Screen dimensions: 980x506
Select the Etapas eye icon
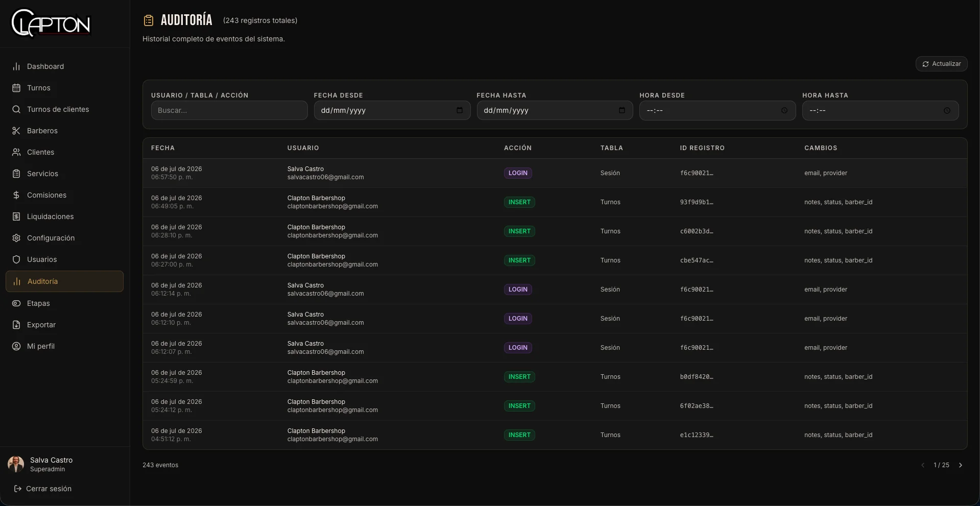pos(16,303)
